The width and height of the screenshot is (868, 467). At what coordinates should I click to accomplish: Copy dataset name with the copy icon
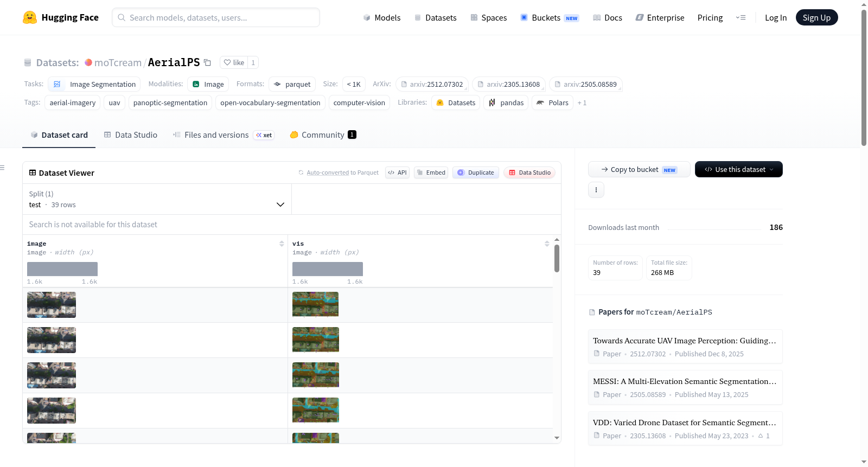point(207,62)
